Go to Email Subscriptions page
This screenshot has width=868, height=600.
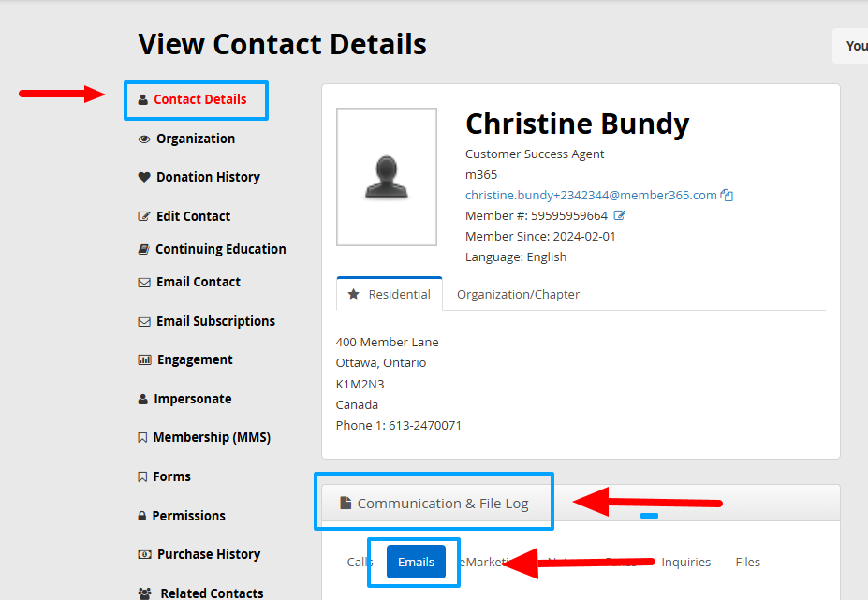[x=215, y=321]
